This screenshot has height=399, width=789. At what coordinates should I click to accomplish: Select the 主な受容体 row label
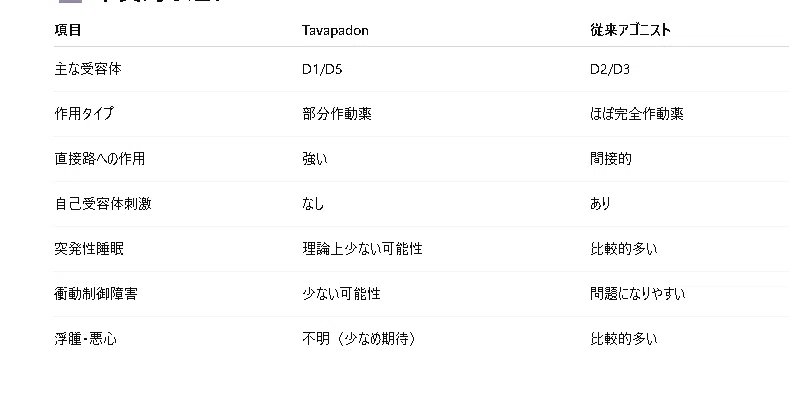(x=88, y=69)
